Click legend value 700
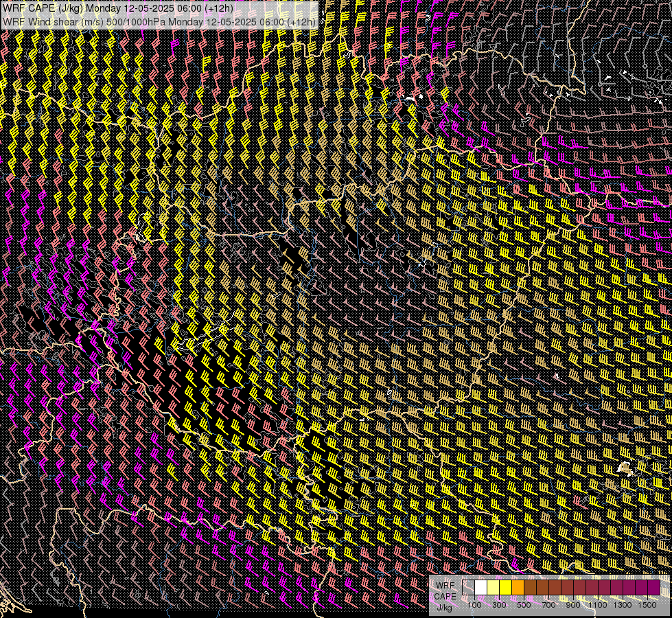The image size is (672, 618). tap(548, 605)
